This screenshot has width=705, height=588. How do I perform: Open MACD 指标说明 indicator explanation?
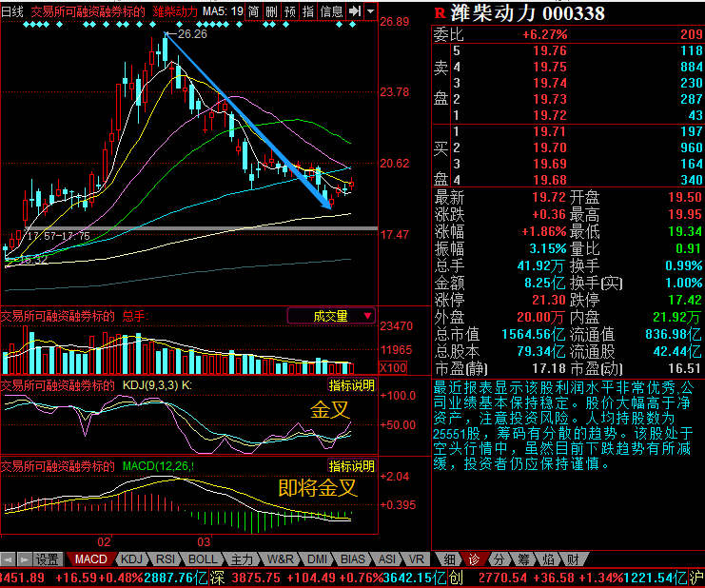pos(352,466)
